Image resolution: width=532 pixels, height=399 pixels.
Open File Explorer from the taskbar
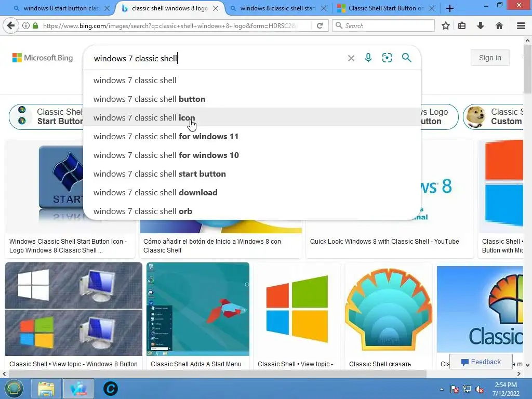(x=46, y=389)
